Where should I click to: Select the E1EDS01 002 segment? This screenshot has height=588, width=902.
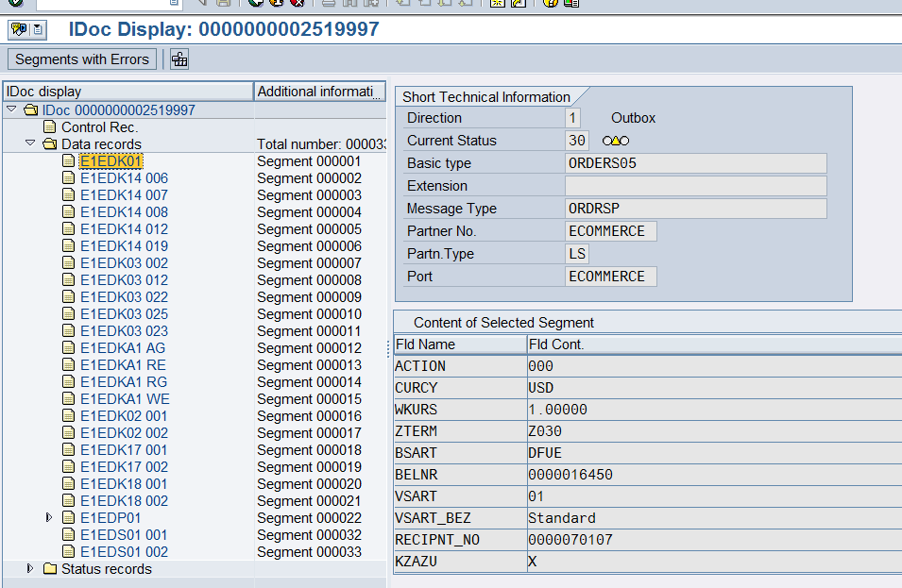click(x=124, y=552)
